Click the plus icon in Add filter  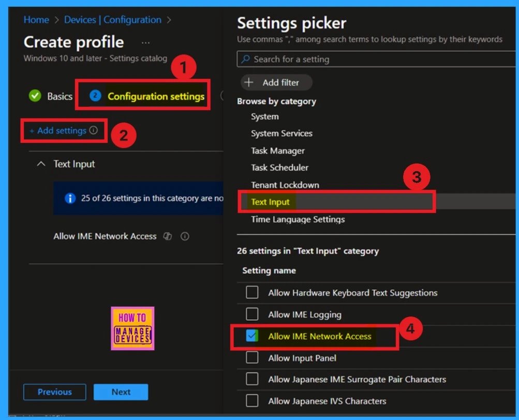(248, 82)
